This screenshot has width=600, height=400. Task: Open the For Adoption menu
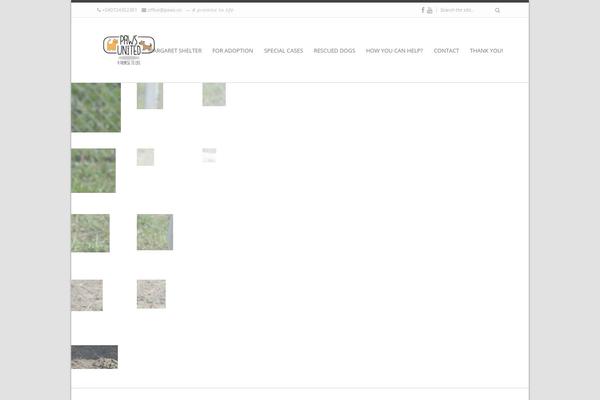[x=233, y=51]
